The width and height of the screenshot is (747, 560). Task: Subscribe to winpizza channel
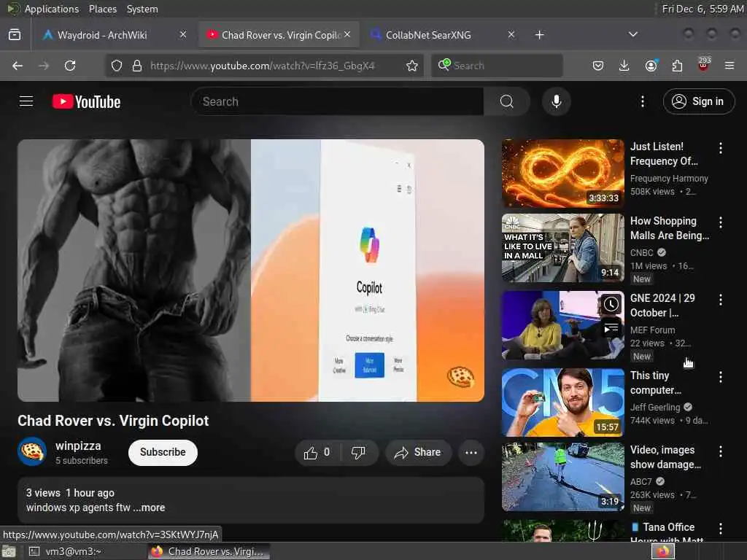pos(163,452)
